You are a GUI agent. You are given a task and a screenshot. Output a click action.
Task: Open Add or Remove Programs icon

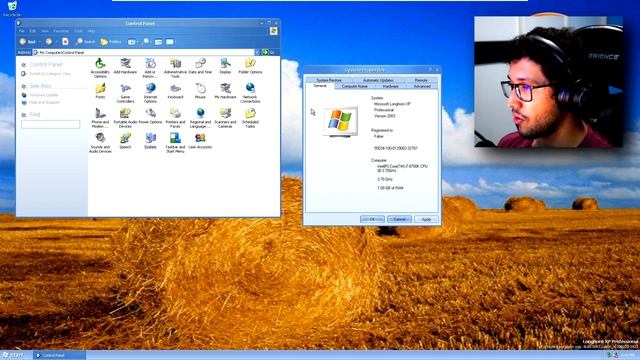pyautogui.click(x=150, y=67)
